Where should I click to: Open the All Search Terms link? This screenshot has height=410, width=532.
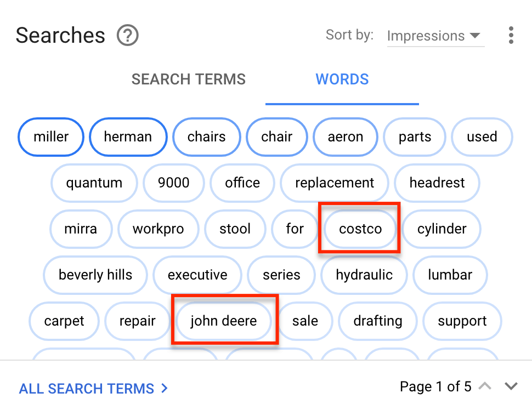point(93,389)
